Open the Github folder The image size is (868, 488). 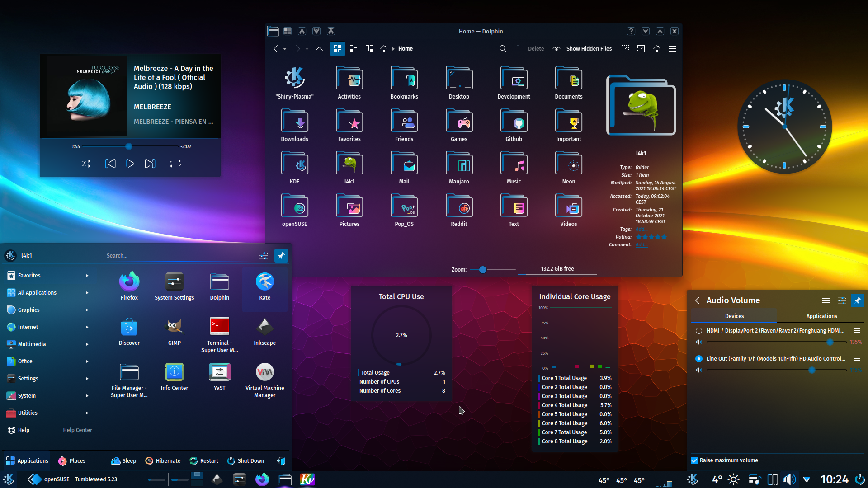point(514,125)
